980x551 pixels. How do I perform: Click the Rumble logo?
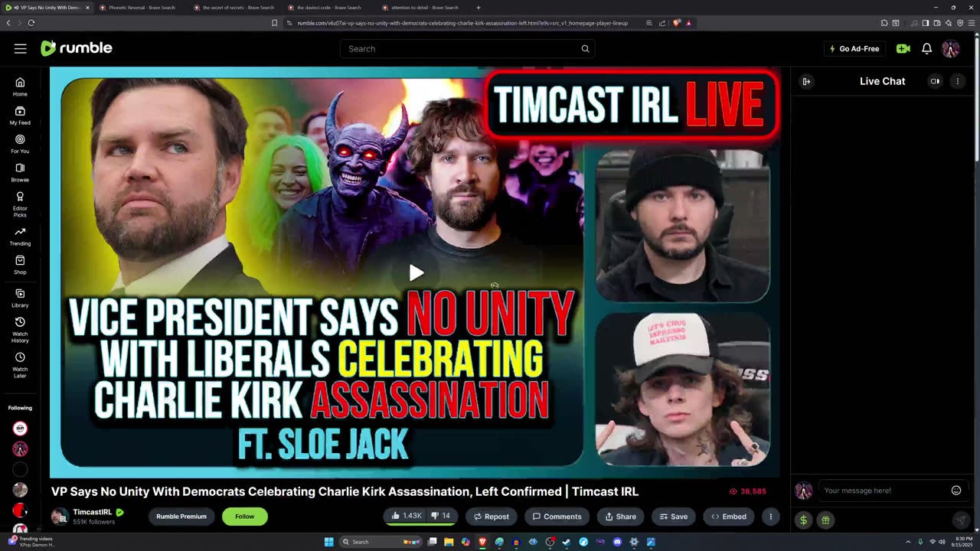click(x=77, y=48)
